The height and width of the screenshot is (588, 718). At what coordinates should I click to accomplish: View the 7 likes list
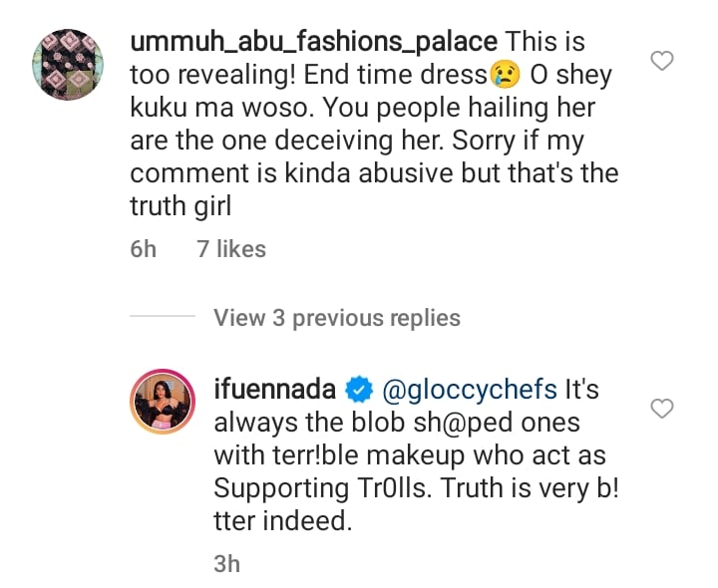pyautogui.click(x=231, y=249)
